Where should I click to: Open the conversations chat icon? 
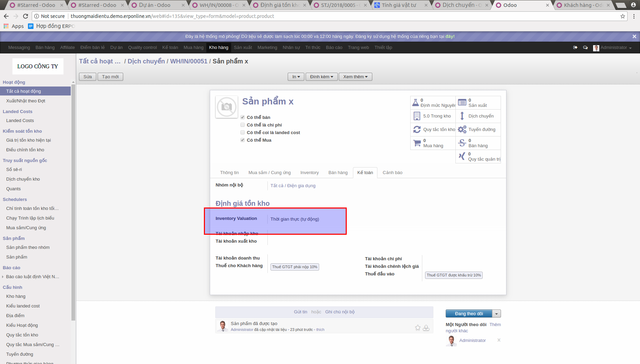(585, 48)
